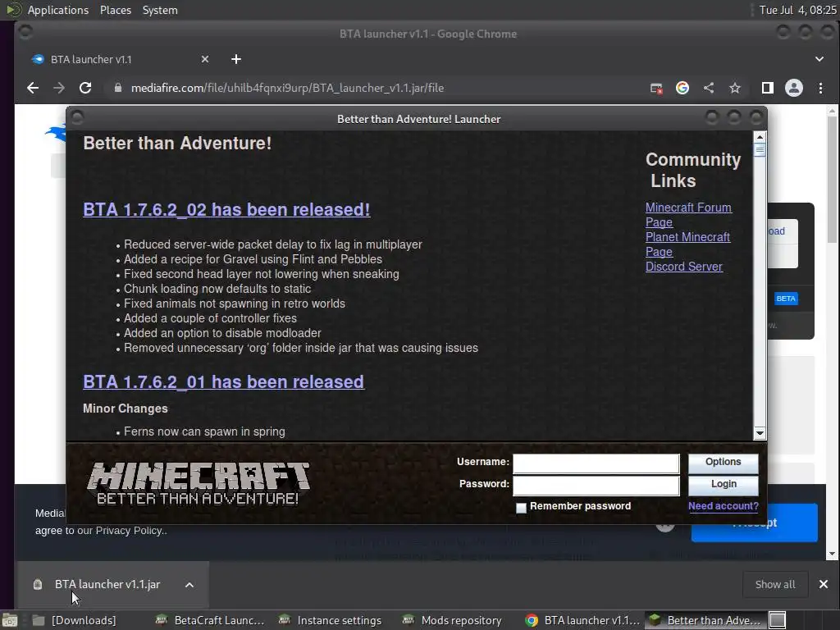Open the Planet Minecraft Page link
The image size is (840, 630).
(687, 244)
